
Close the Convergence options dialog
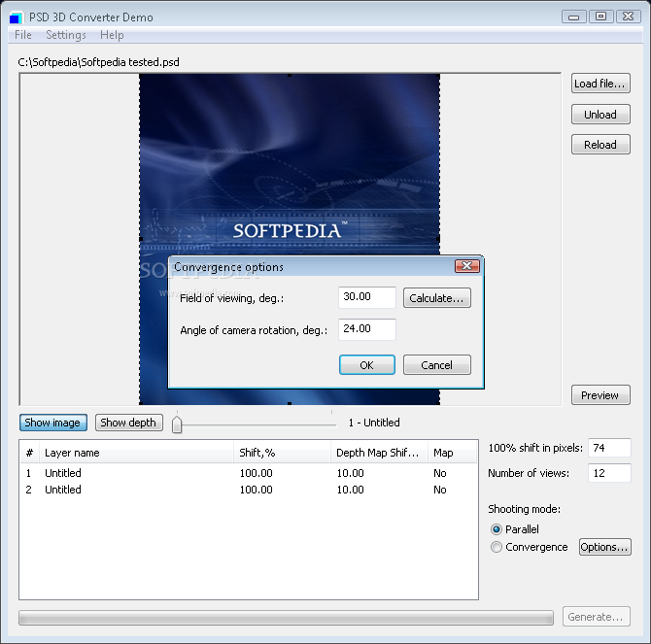click(x=467, y=266)
